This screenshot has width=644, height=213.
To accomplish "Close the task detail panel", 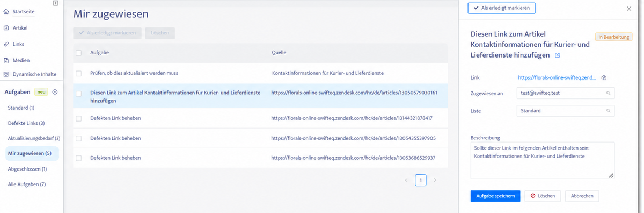I will [629, 9].
